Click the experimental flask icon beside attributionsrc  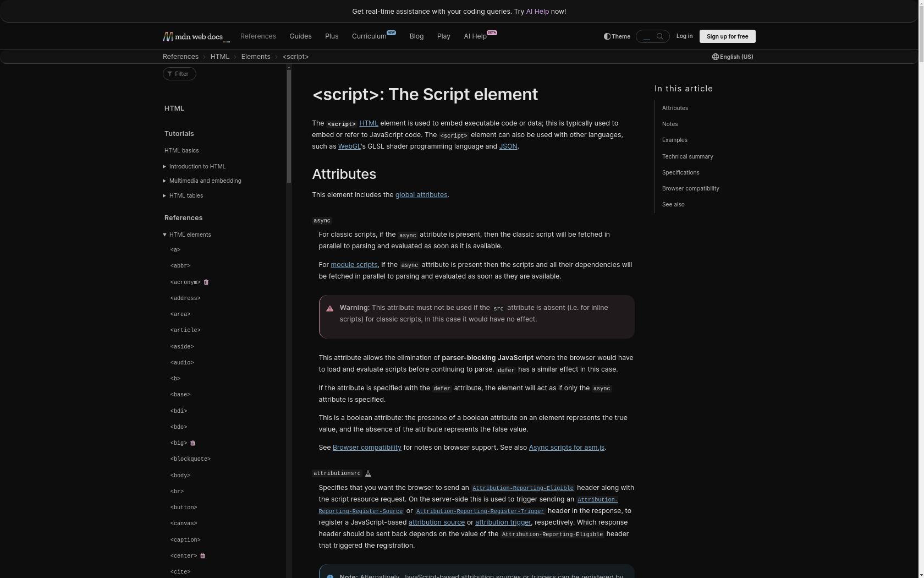pos(369,473)
